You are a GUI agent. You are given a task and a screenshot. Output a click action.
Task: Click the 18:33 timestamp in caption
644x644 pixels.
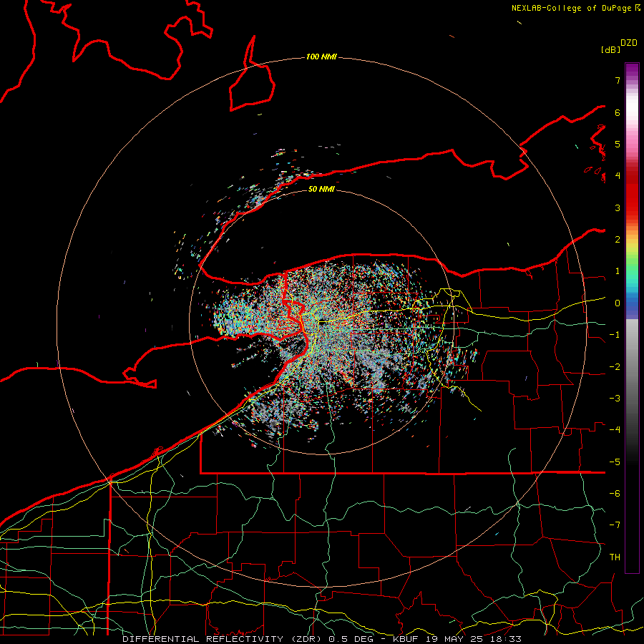click(506, 639)
